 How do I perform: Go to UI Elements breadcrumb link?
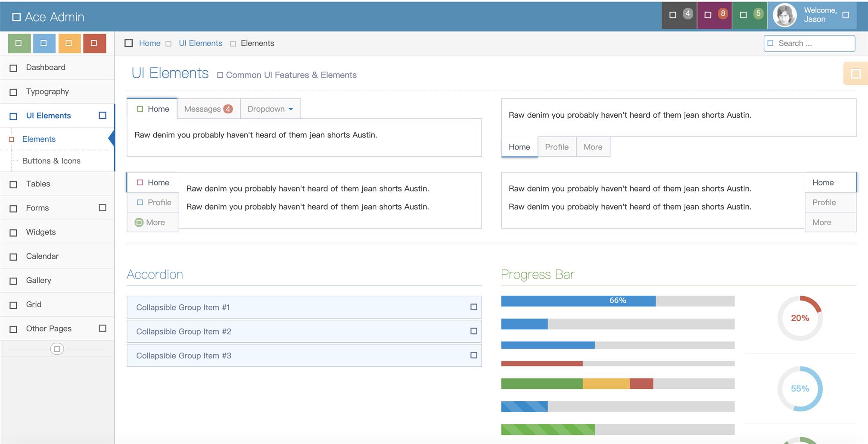pos(200,43)
